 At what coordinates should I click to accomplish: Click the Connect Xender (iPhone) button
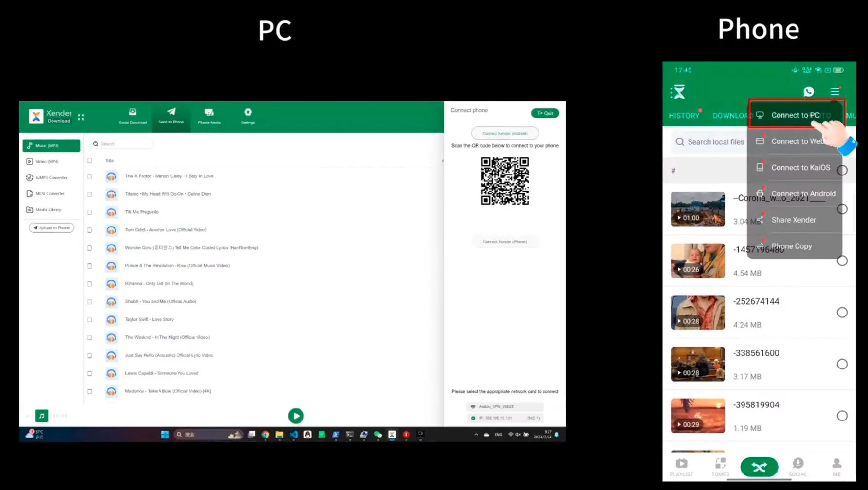coord(505,242)
